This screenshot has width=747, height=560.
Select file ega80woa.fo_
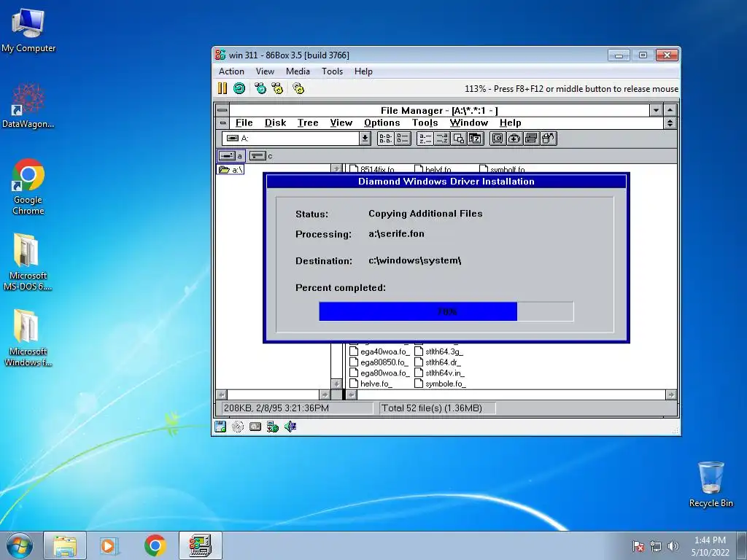tap(379, 373)
